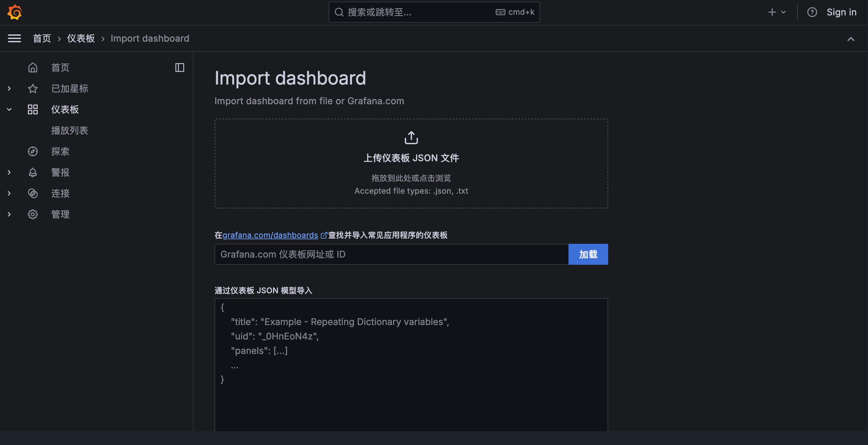Open grafana.com/dashboards link

point(270,235)
